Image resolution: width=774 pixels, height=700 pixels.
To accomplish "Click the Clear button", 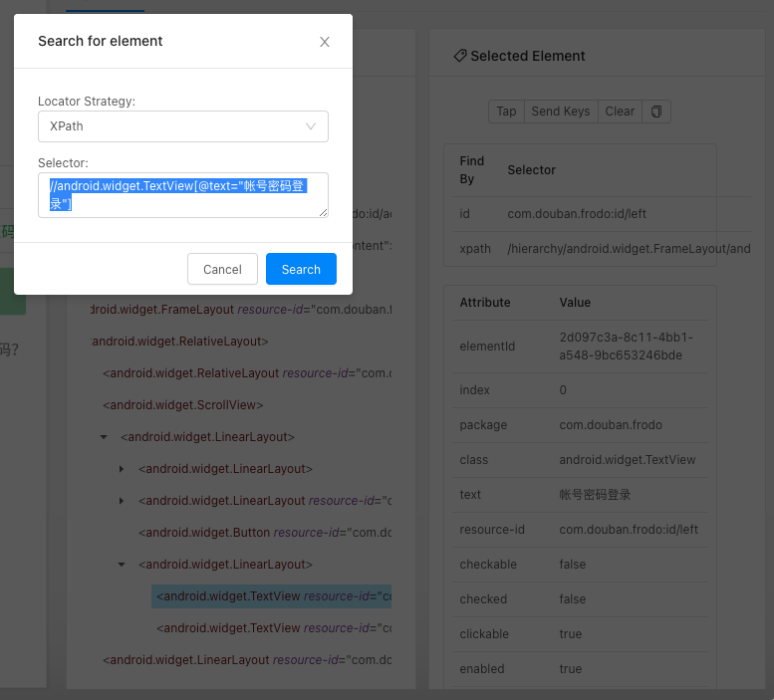I will point(620,112).
